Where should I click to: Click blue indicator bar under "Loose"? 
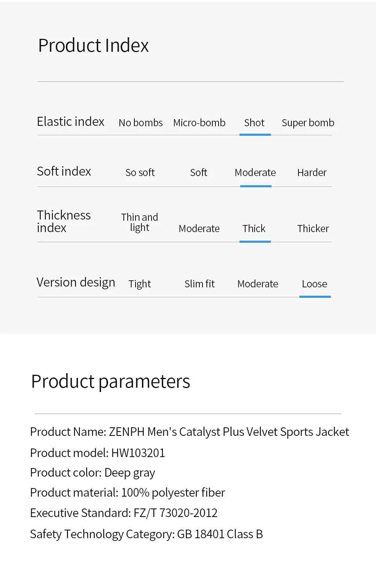[315, 297]
